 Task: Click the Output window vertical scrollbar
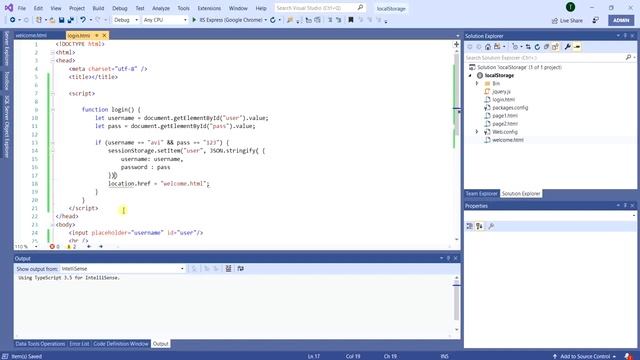pos(456,304)
